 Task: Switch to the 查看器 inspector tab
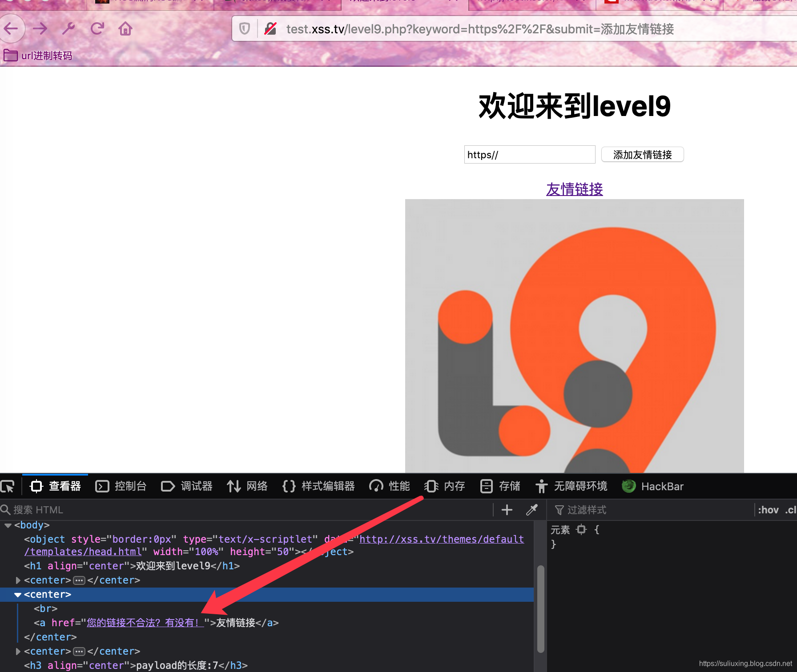click(x=56, y=486)
